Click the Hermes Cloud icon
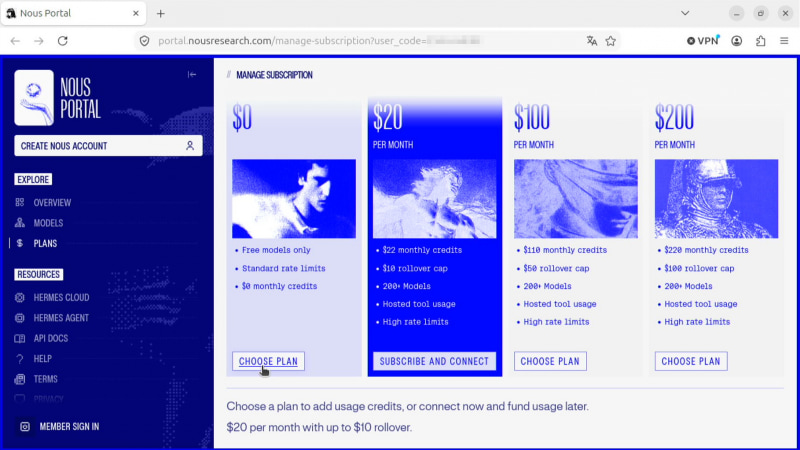 pyautogui.click(x=20, y=297)
